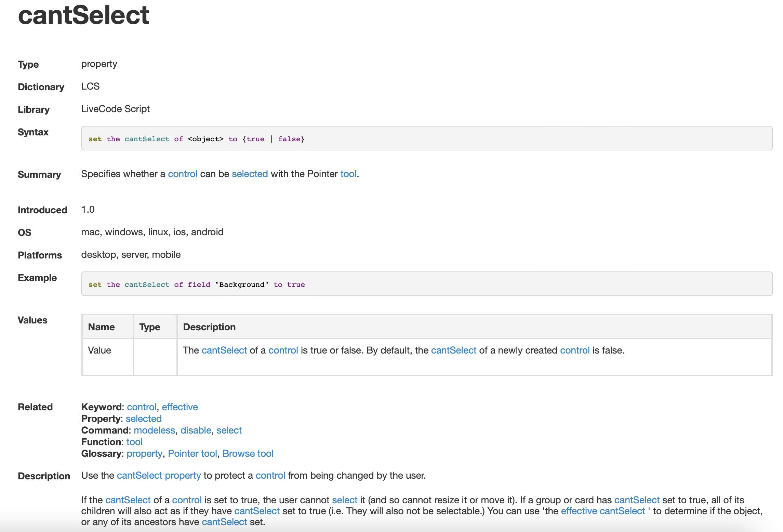
Task: Click the Syntax code block
Action: pos(426,138)
